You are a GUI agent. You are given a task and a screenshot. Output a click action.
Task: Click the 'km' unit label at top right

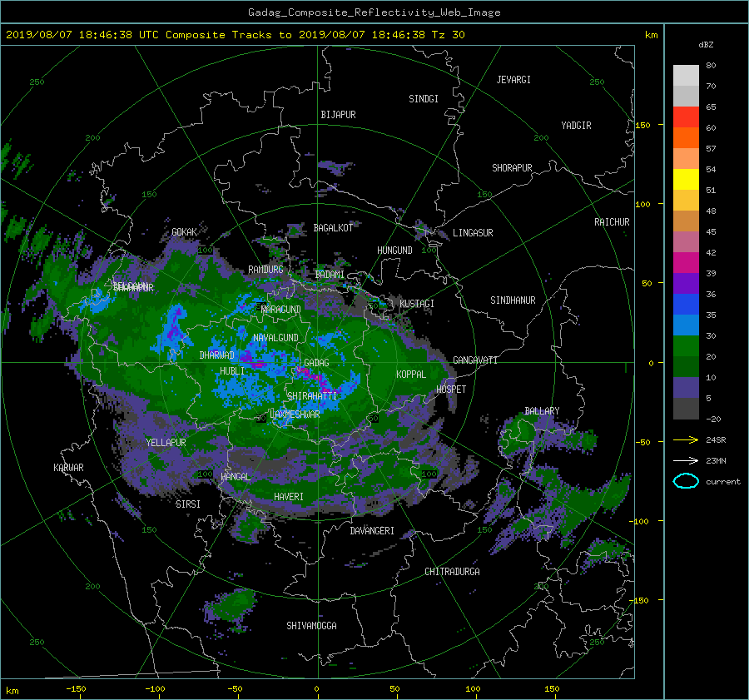pyautogui.click(x=651, y=35)
